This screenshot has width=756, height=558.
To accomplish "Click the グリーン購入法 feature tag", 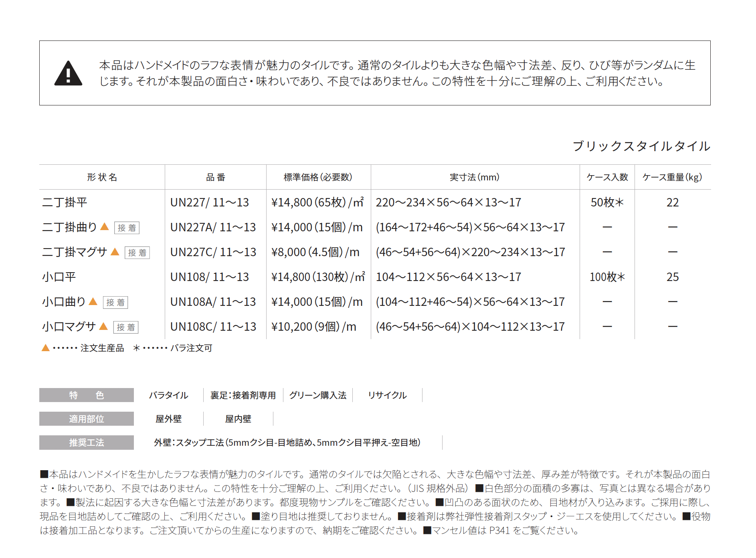I will pos(317,395).
